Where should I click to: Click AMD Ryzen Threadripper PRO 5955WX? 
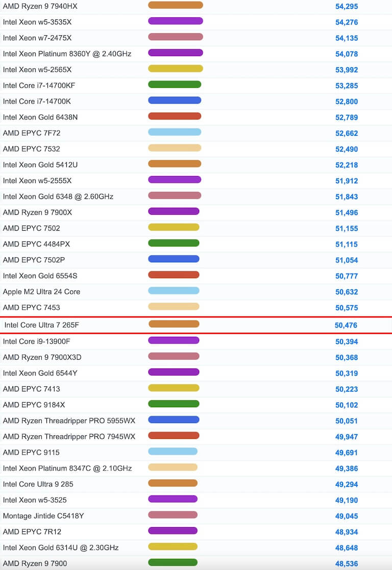[69, 421]
